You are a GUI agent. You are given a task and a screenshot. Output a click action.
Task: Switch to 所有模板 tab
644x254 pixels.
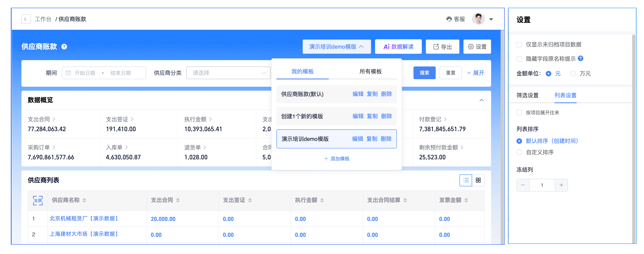point(370,71)
